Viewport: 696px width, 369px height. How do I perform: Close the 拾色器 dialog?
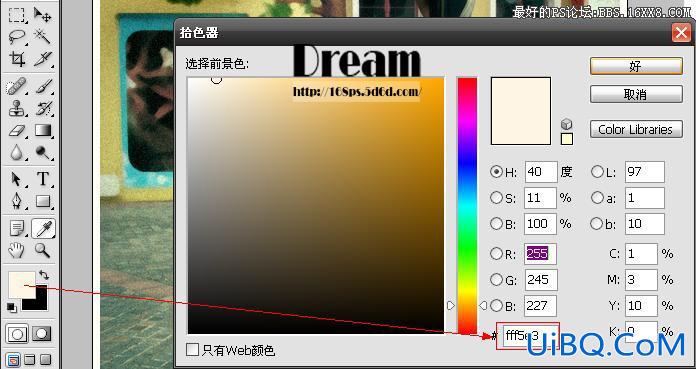[681, 33]
